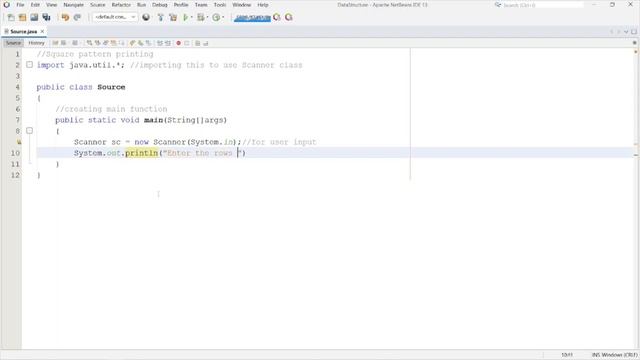Click Find Previous Occurrence icon
640x360 pixels.
click(98, 43)
